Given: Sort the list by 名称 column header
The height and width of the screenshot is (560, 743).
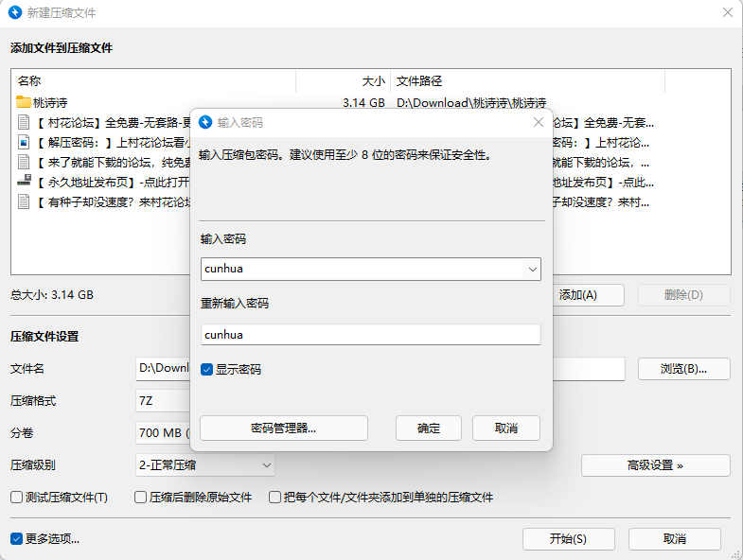Looking at the screenshot, I should 151,81.
